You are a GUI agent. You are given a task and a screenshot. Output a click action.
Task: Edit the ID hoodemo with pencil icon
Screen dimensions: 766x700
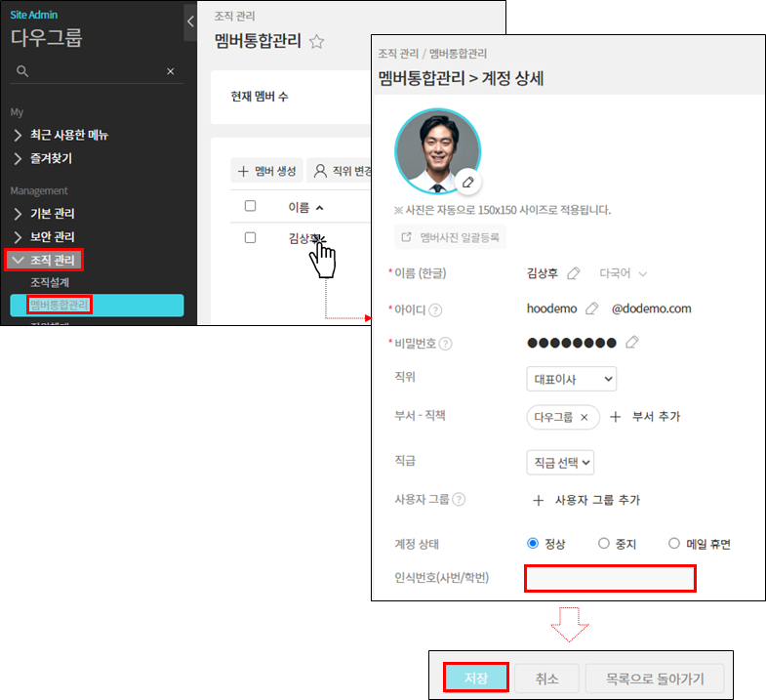(x=591, y=309)
